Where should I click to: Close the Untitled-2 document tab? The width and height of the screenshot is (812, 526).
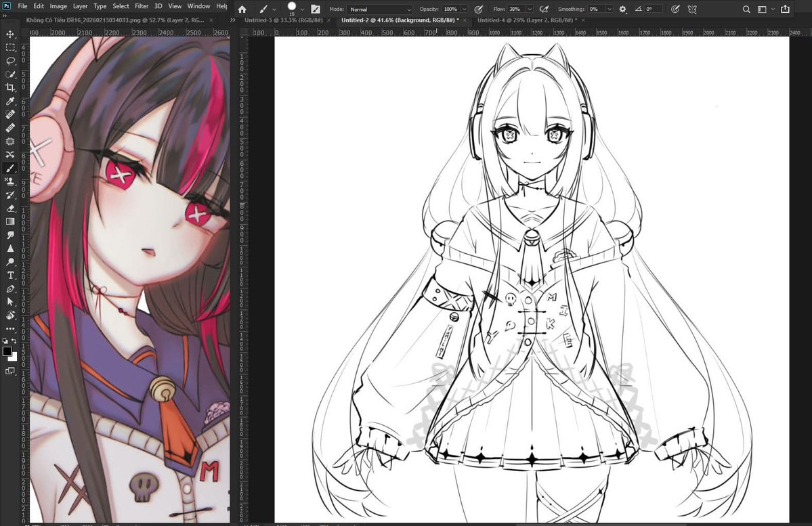click(465, 20)
